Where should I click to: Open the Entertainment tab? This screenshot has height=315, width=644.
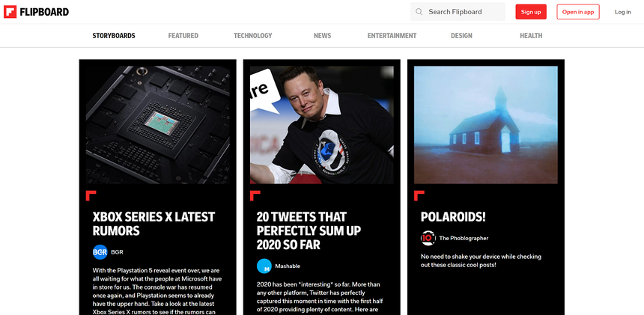(x=392, y=36)
